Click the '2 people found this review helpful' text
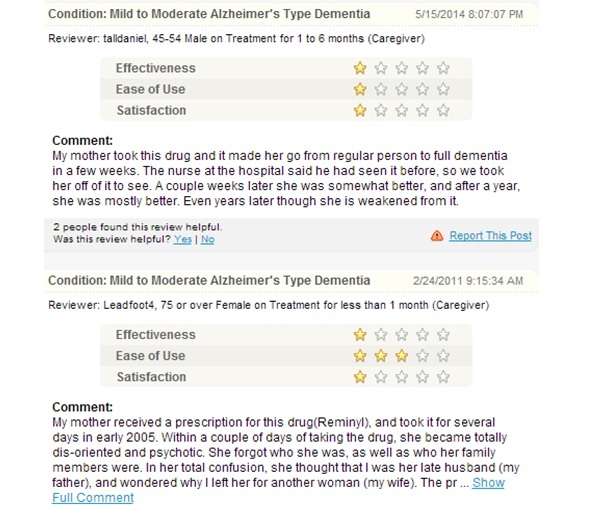 tap(138, 227)
